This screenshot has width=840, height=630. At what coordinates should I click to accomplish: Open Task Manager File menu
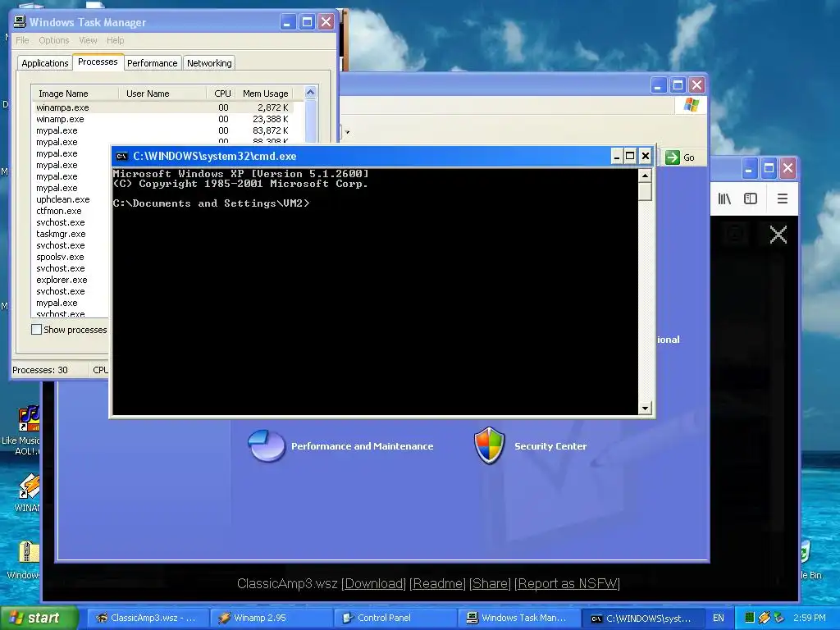(x=22, y=40)
